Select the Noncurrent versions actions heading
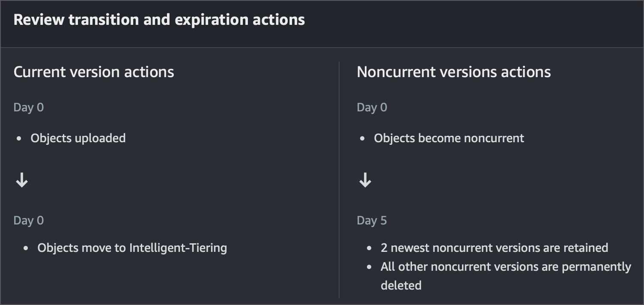 [453, 72]
